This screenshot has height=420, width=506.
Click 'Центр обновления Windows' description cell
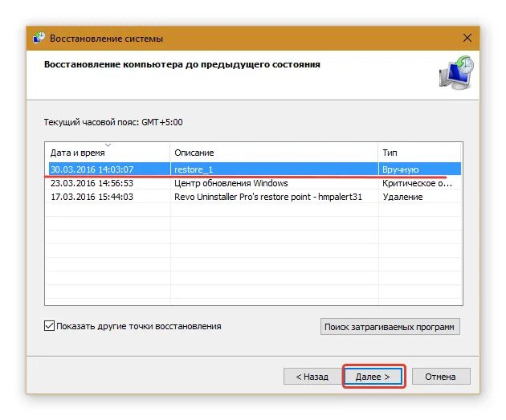coord(231,183)
